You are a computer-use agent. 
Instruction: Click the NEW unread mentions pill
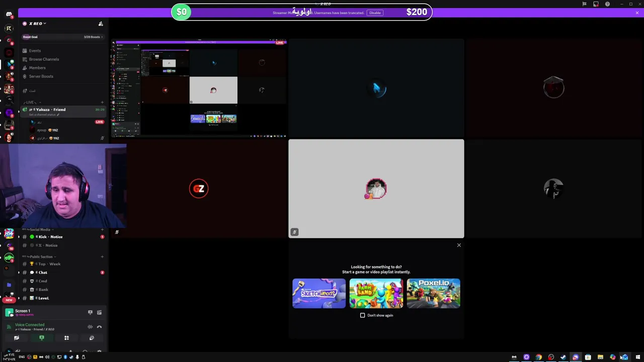point(9,300)
